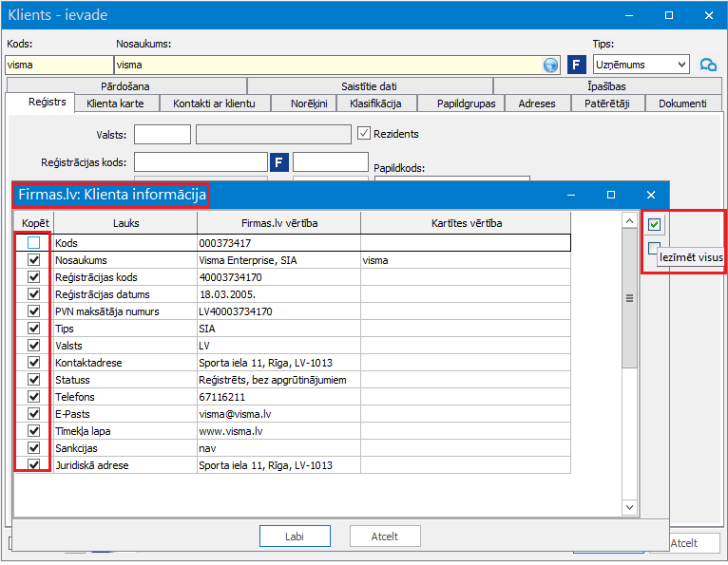
Task: Toggle the copy checkbox for Telefons row
Action: (x=34, y=397)
